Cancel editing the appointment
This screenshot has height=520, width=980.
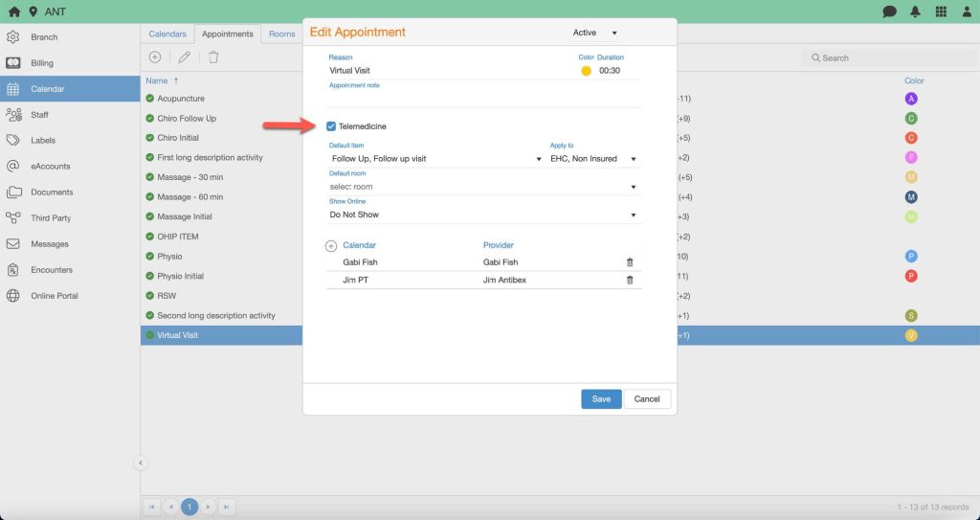[647, 398]
